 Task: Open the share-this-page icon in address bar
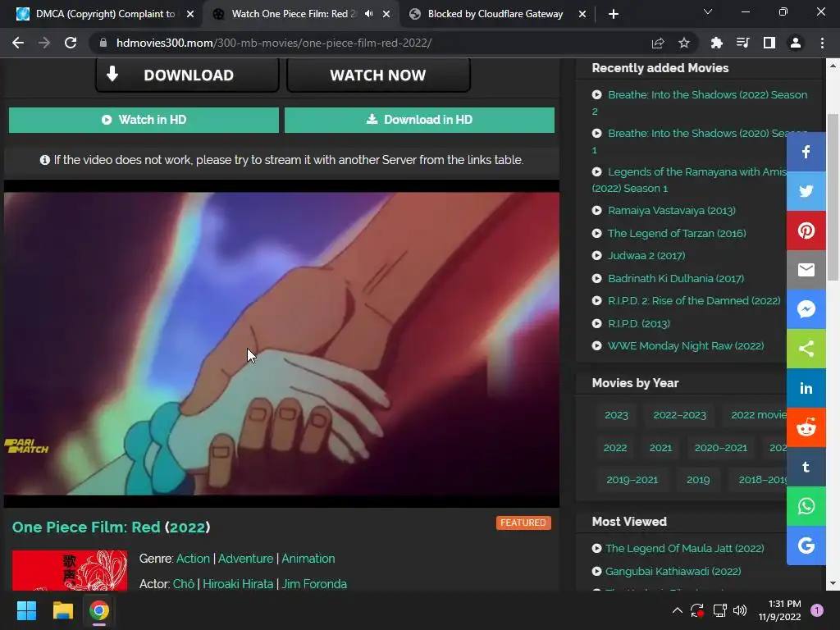(658, 43)
